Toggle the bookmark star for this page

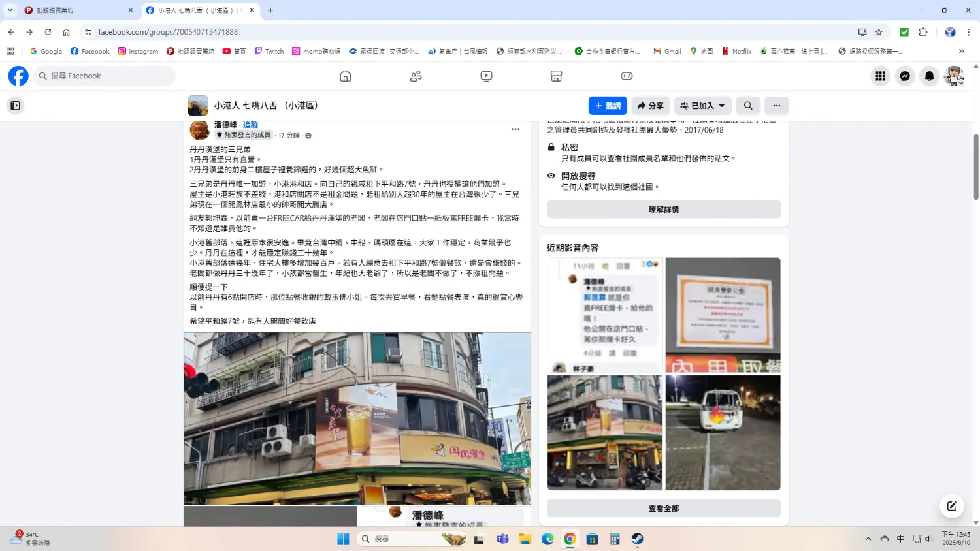[x=879, y=31]
